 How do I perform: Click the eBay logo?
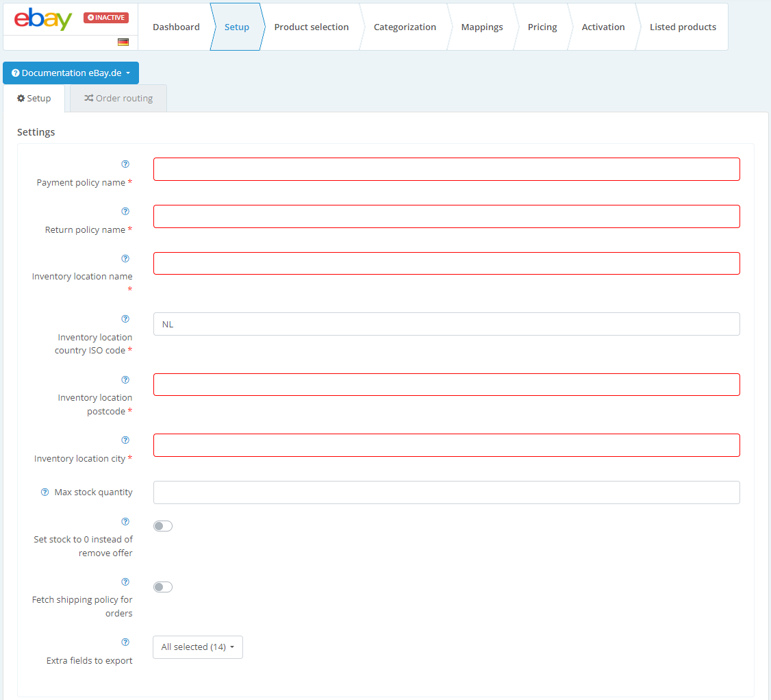click(x=43, y=19)
